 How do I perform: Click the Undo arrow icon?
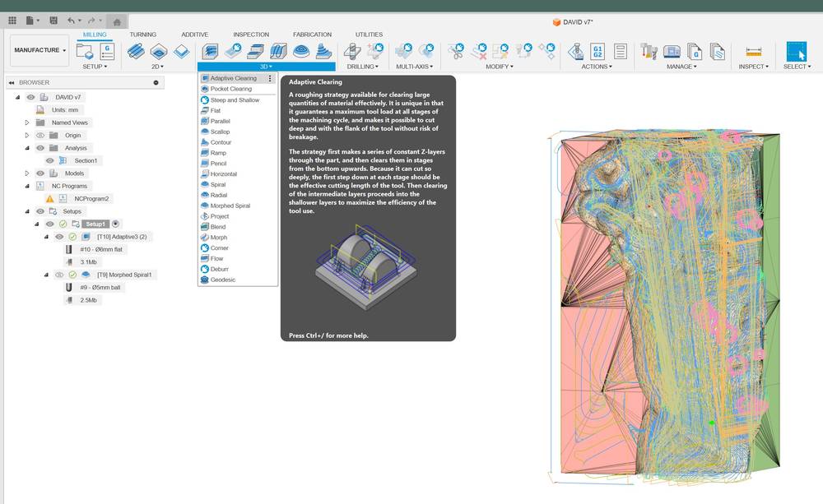[x=71, y=21]
